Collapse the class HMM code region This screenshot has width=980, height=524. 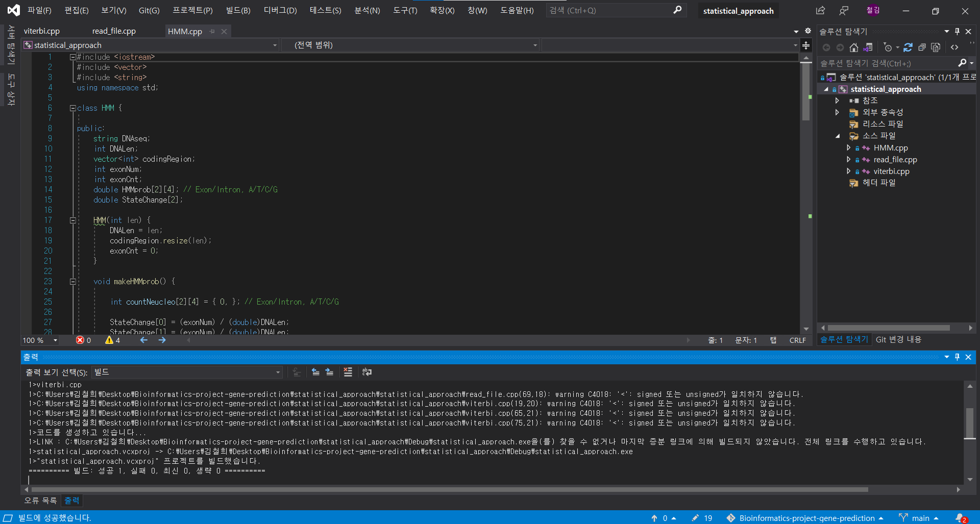pos(72,108)
